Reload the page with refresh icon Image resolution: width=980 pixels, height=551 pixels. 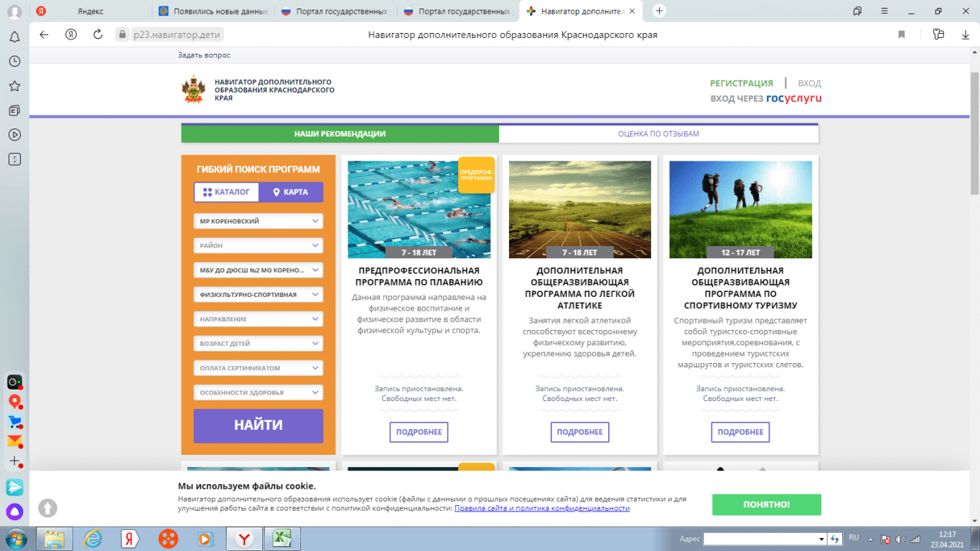point(98,34)
